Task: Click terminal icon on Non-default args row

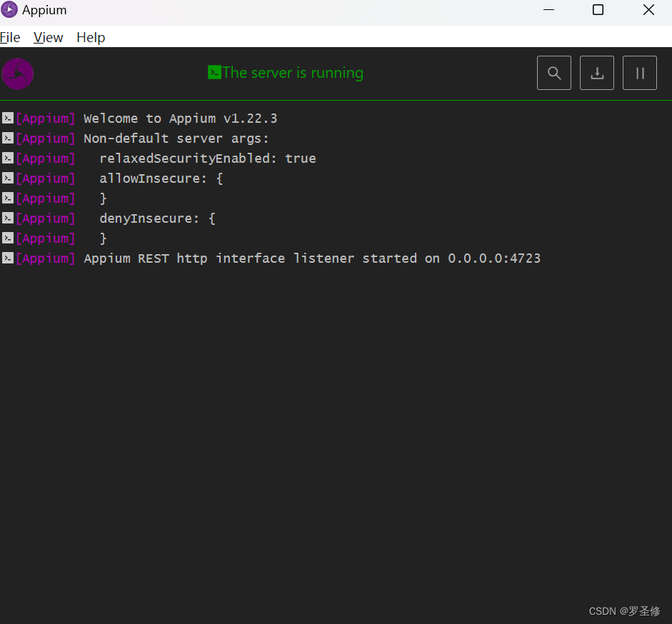Action: (x=8, y=138)
